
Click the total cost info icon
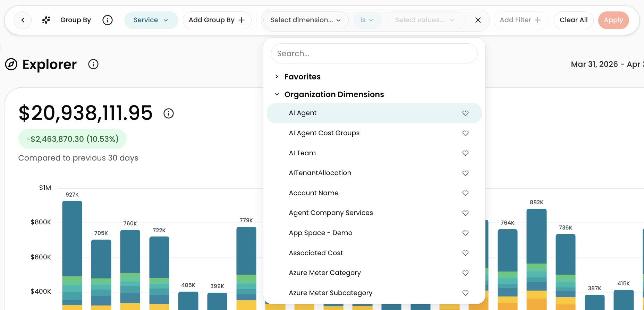coord(169,113)
